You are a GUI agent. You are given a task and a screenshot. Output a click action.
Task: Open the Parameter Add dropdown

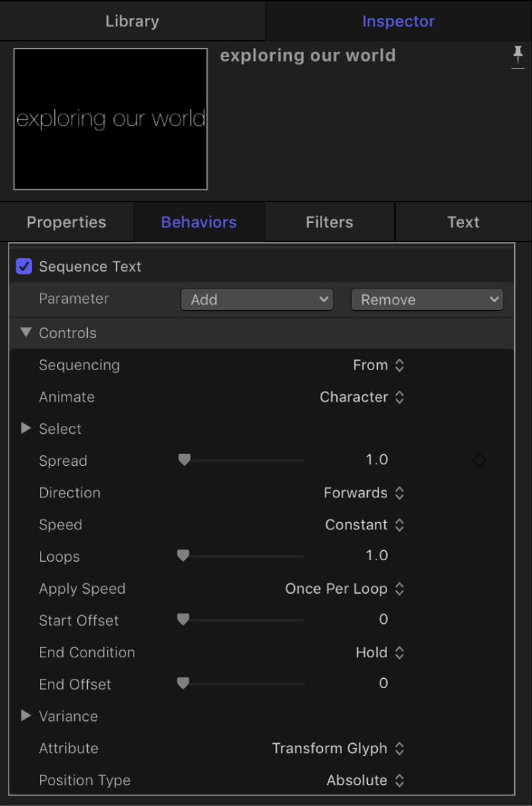coord(257,300)
